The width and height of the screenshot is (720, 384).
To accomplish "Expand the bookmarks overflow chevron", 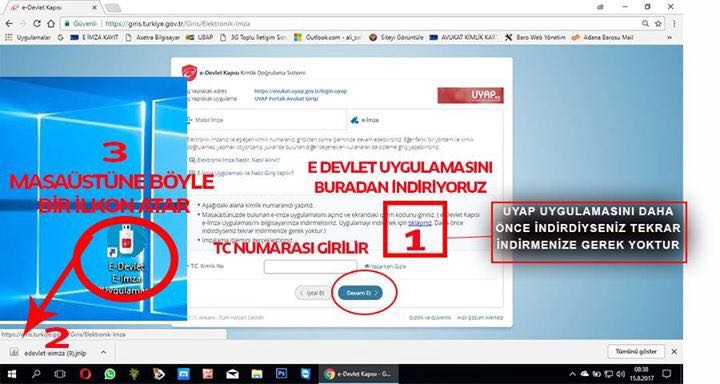I will pyautogui.click(x=669, y=38).
